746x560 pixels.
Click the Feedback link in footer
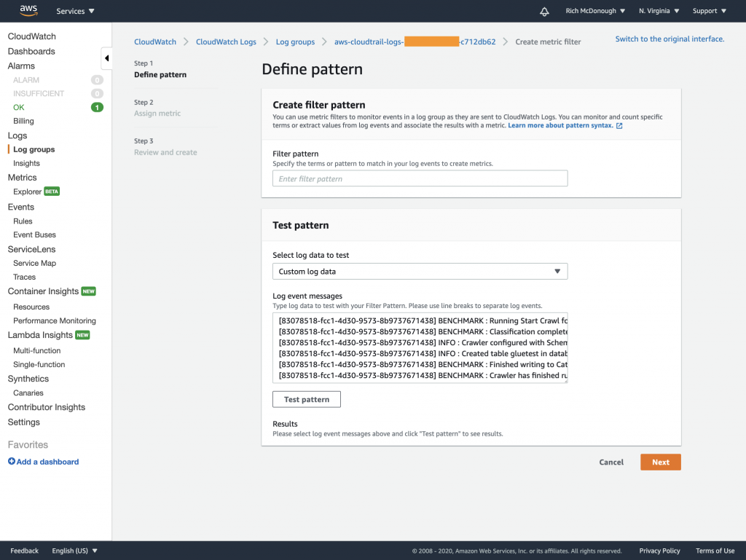point(24,551)
